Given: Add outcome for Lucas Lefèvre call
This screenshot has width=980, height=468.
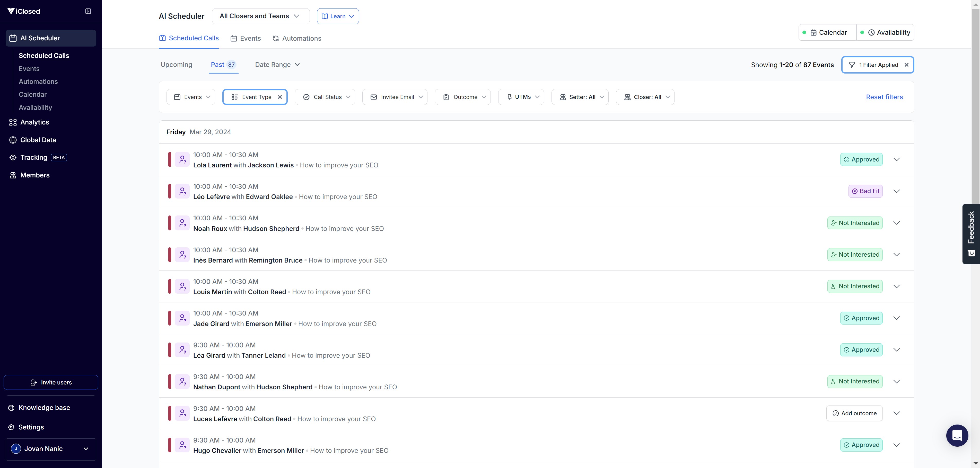Looking at the screenshot, I should pyautogui.click(x=854, y=413).
